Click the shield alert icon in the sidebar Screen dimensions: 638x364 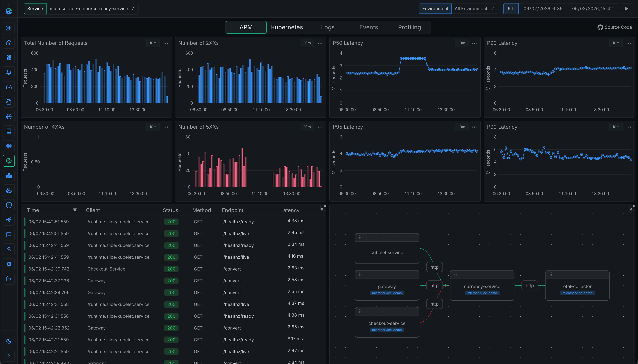click(x=9, y=205)
